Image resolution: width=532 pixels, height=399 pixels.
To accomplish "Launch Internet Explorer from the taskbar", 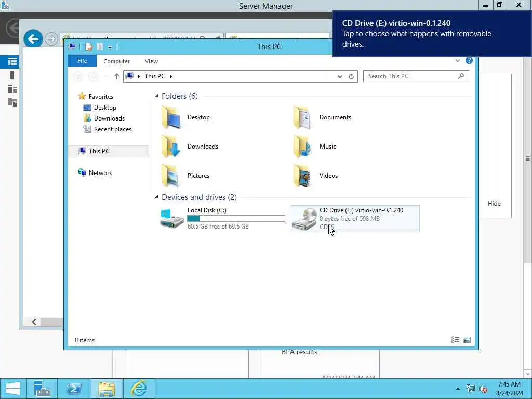I will (x=139, y=389).
